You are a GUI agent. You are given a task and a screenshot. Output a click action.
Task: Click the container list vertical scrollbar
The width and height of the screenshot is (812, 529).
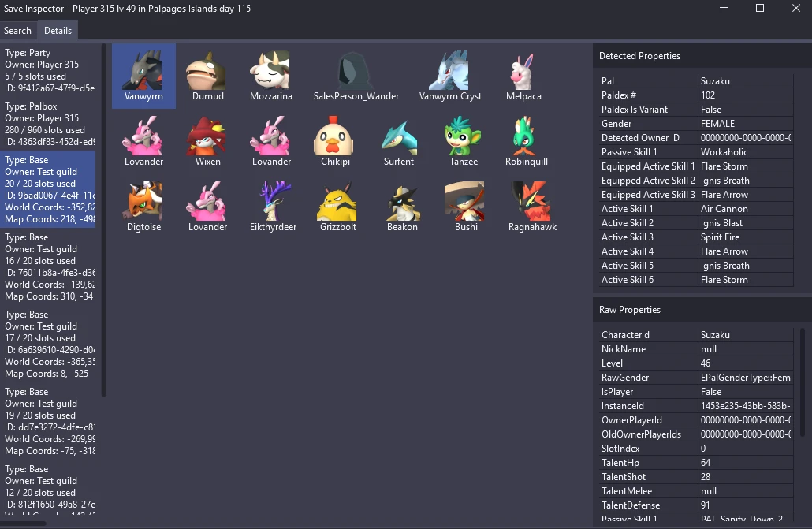(x=103, y=220)
